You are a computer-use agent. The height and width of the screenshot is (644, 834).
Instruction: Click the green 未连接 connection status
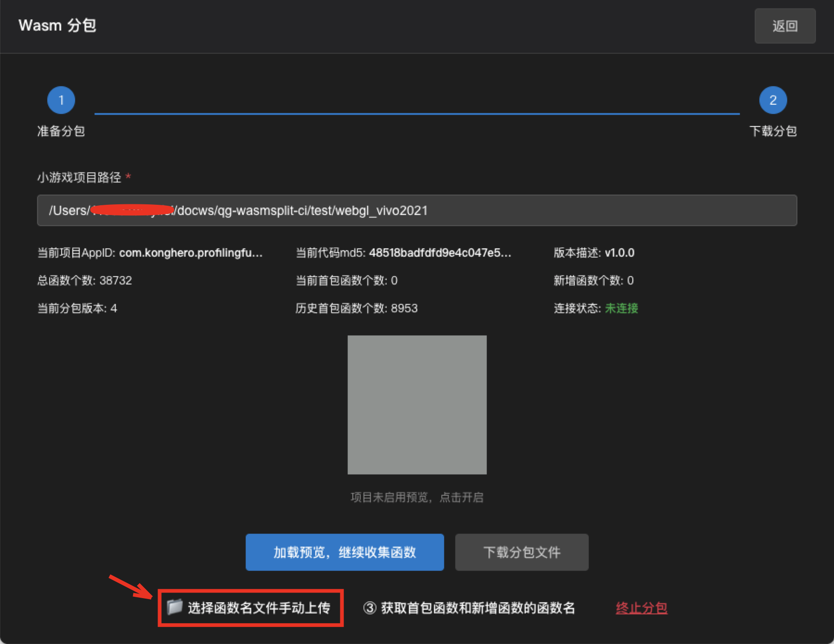[621, 308]
